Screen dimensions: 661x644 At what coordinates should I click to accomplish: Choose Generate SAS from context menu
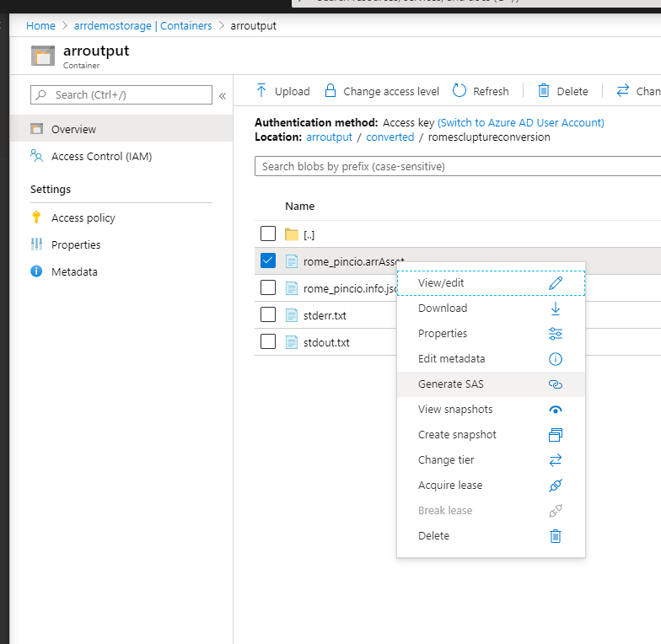click(x=491, y=384)
